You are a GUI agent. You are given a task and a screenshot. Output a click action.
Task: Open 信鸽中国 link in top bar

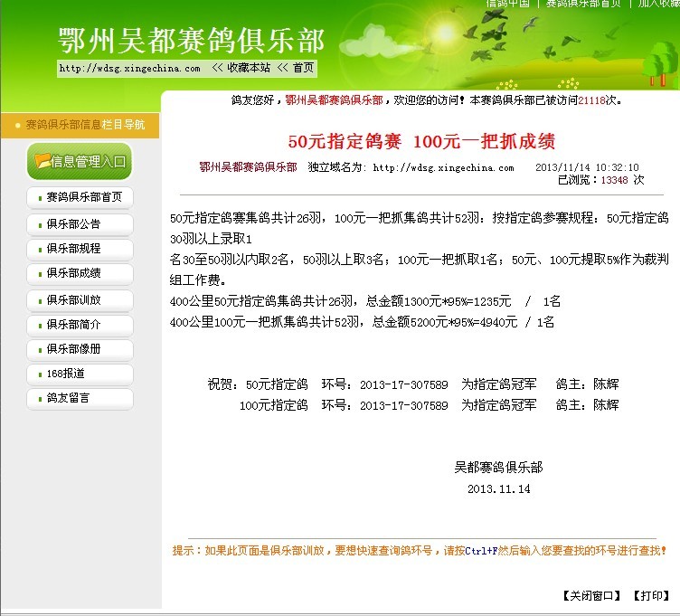coord(507,4)
